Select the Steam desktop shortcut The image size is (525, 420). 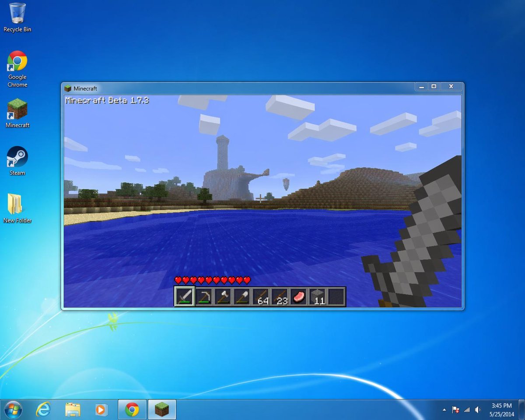tap(17, 161)
